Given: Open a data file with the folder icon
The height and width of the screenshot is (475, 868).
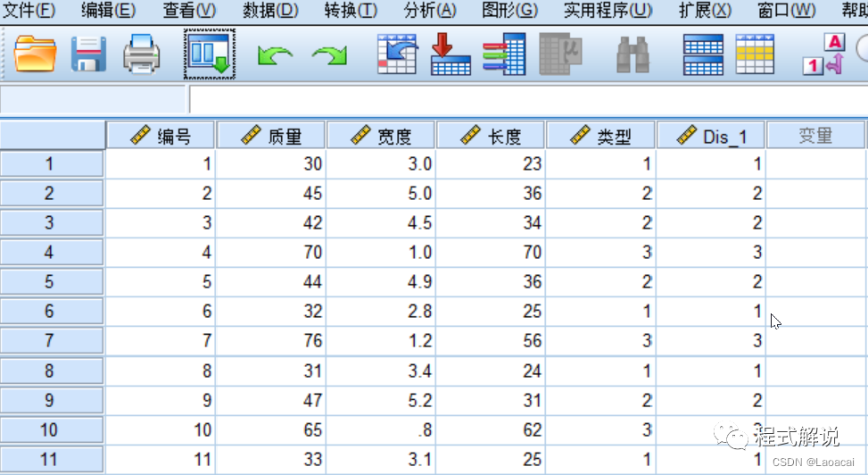Looking at the screenshot, I should [x=34, y=54].
